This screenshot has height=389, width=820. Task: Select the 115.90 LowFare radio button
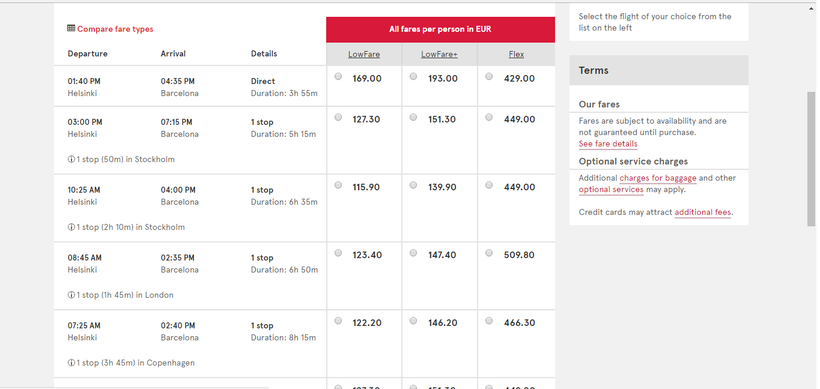[x=338, y=185]
